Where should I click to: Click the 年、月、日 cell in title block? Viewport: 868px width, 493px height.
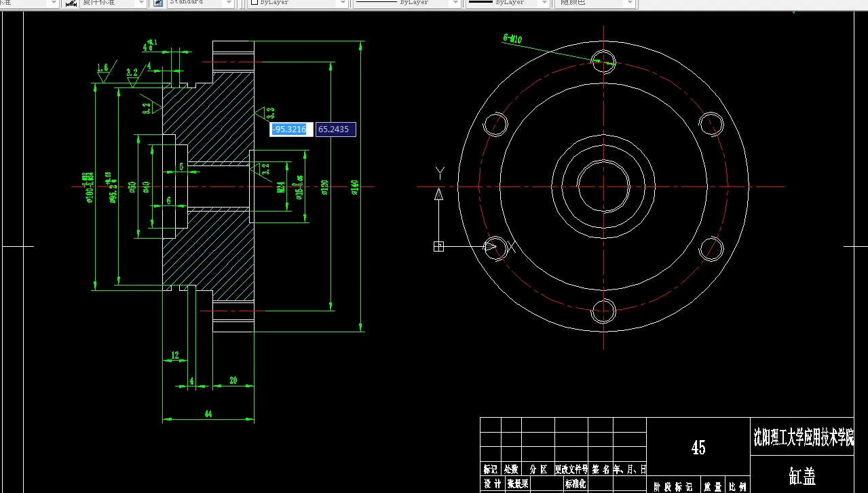630,469
